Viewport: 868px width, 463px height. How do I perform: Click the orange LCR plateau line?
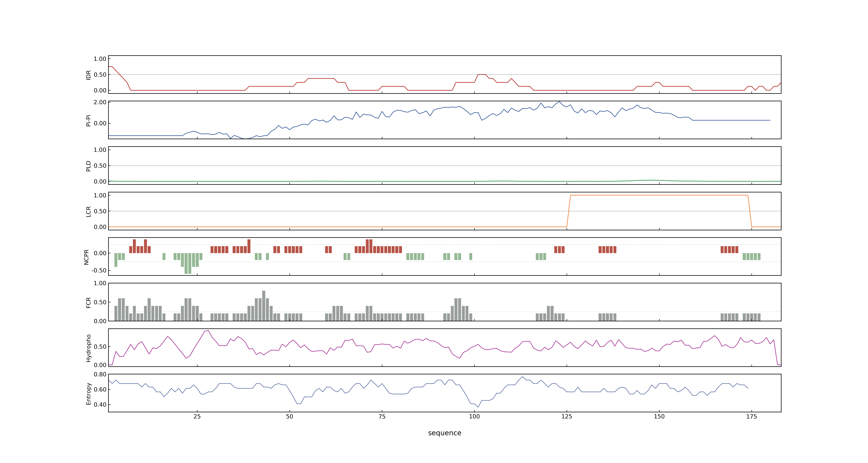coord(659,195)
